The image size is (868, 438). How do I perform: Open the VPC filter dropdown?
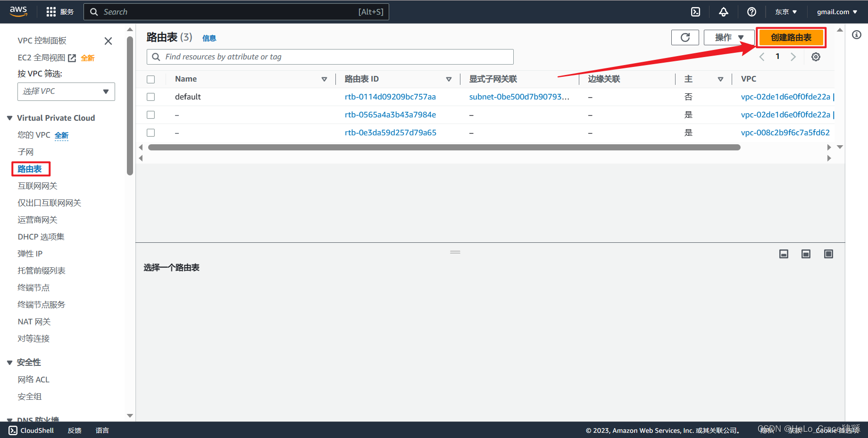pyautogui.click(x=66, y=91)
